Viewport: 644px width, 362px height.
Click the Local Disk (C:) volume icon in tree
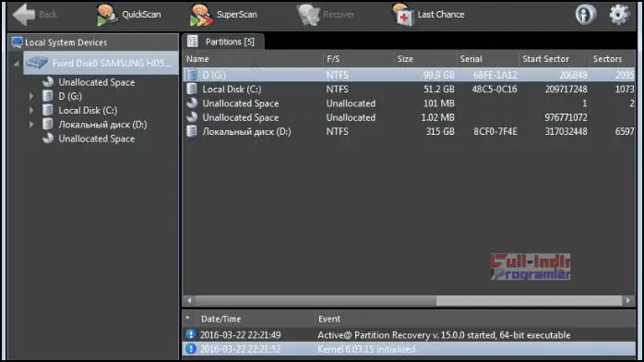(48, 110)
